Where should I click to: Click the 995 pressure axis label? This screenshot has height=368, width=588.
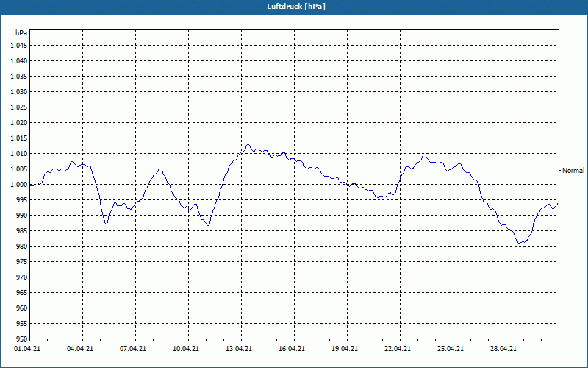pyautogui.click(x=22, y=199)
